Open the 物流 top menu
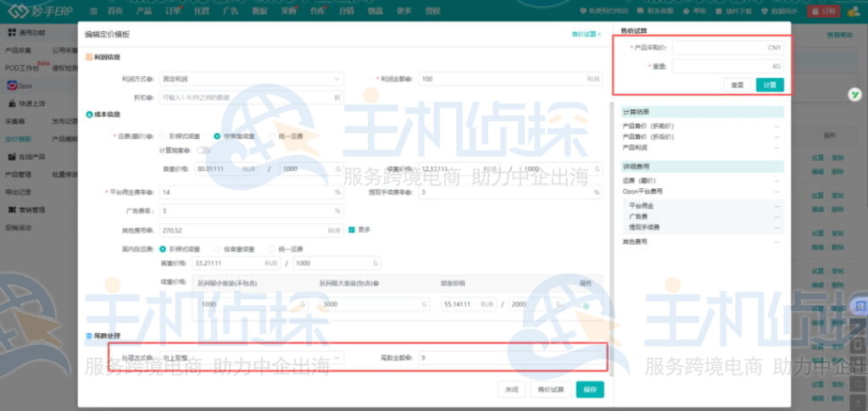The height and width of the screenshot is (411, 868). (375, 11)
